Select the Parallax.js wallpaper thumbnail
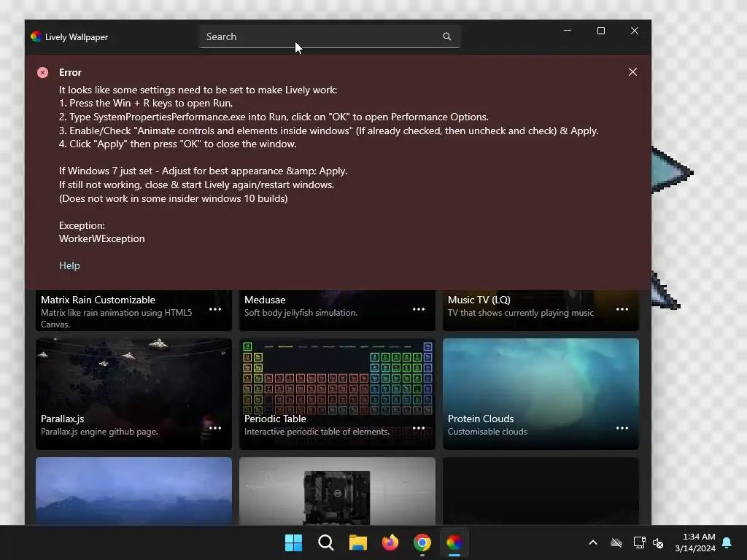The image size is (747, 560). 134,394
